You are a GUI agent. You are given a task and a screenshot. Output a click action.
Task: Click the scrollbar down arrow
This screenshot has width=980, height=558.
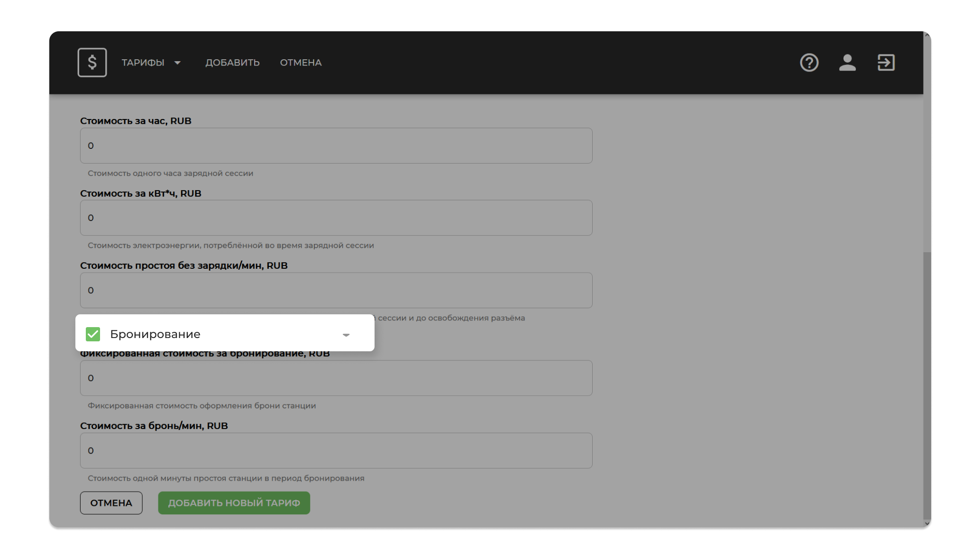click(927, 523)
